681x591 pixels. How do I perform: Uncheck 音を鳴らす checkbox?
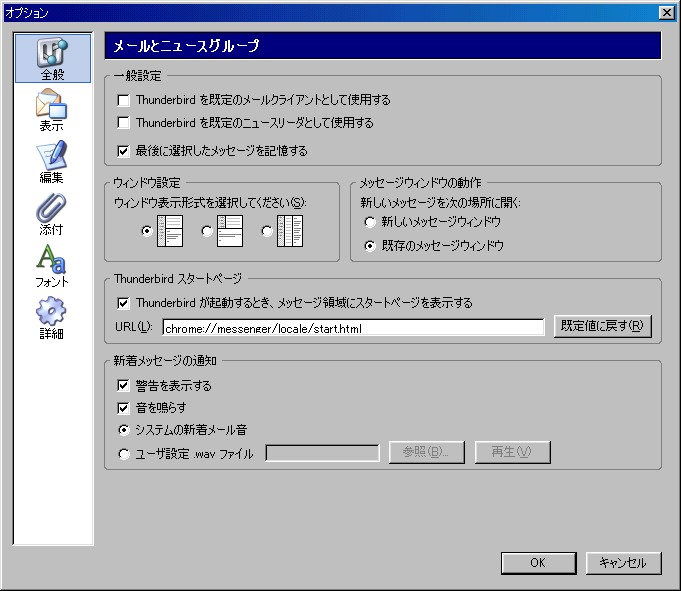[x=123, y=408]
